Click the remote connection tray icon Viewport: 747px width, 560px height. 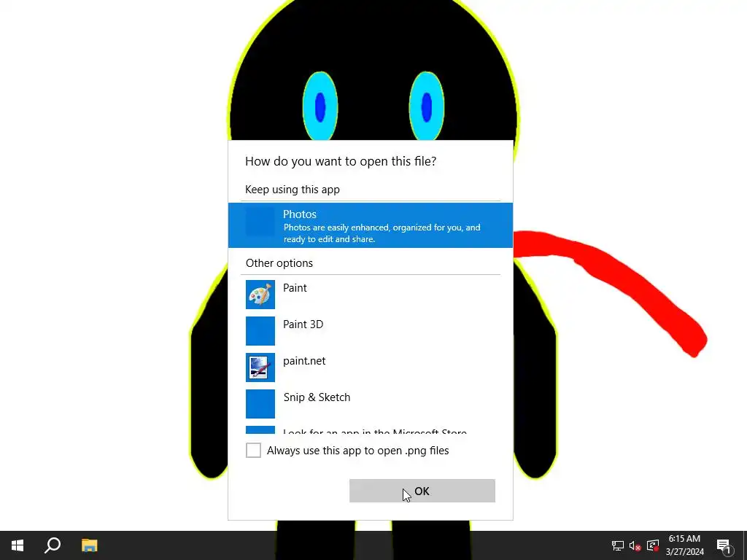653,545
